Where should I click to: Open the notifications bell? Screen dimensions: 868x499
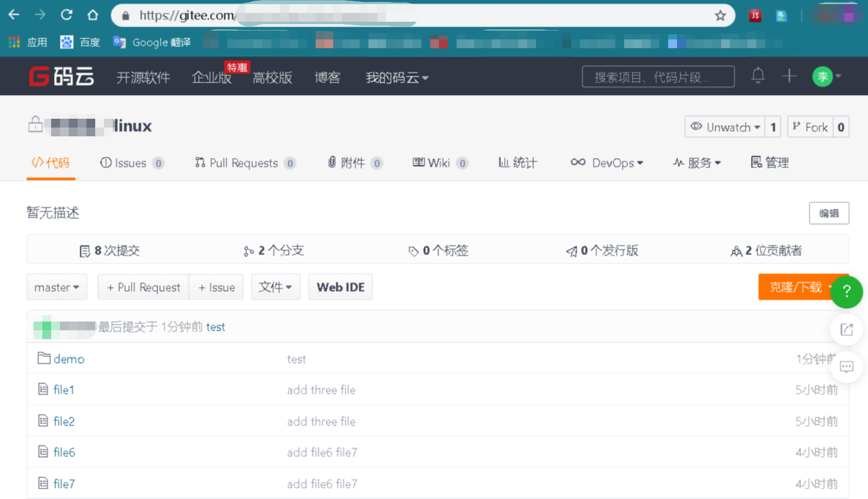point(758,75)
